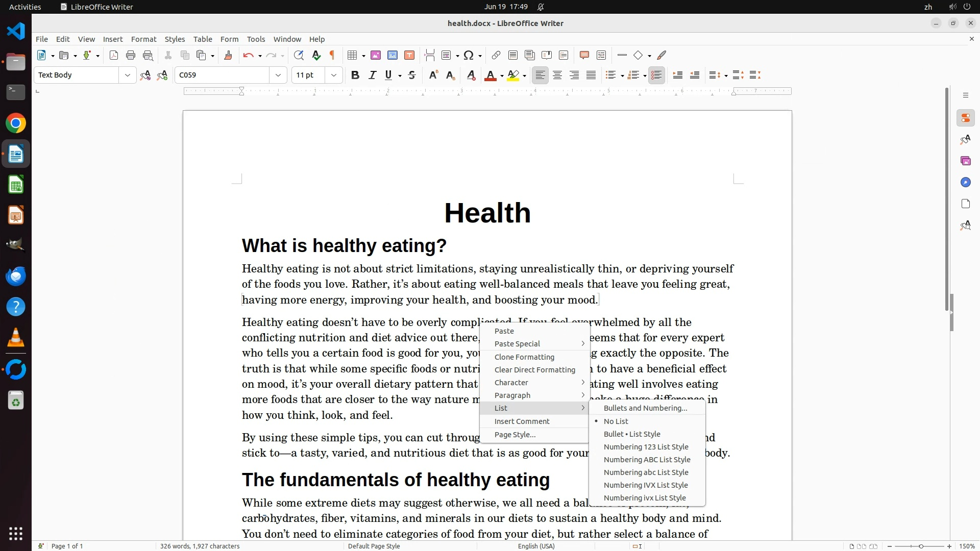
Task: Click the Insert Hyperlink icon
Action: coord(496,56)
